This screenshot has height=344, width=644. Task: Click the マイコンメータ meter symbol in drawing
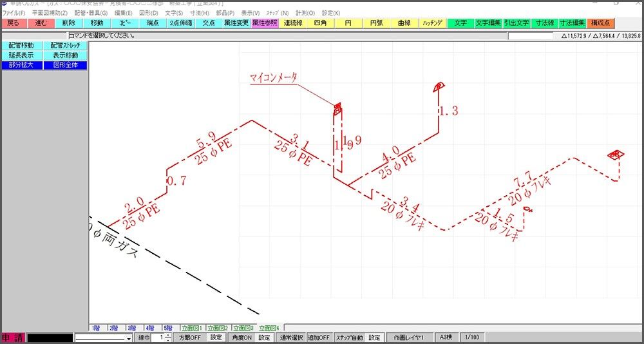tap(336, 108)
